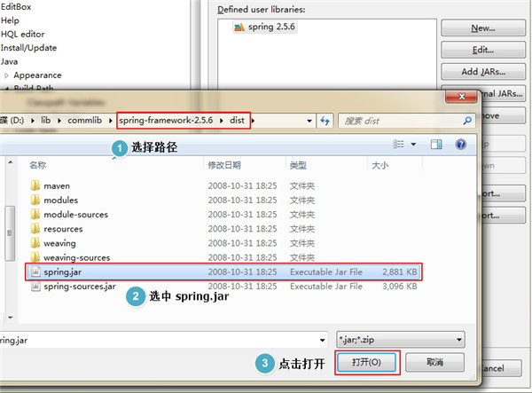Open the *.jar;*.zip file type dropdown
This screenshot has width=532, height=393.
[x=401, y=340]
